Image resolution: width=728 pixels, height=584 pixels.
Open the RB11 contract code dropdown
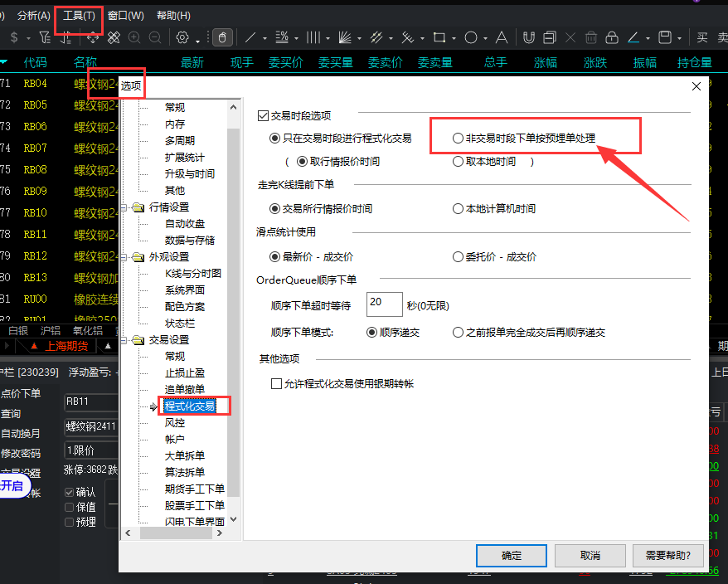tap(91, 401)
